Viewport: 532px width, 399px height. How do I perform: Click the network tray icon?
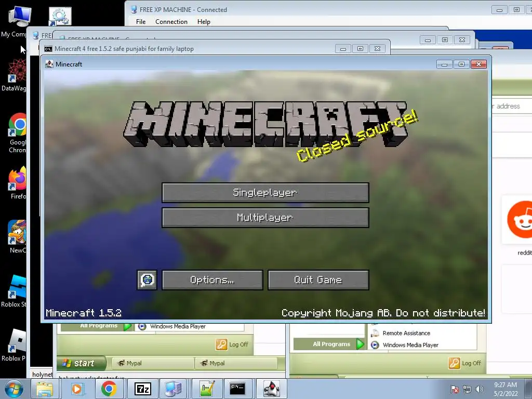(x=467, y=389)
